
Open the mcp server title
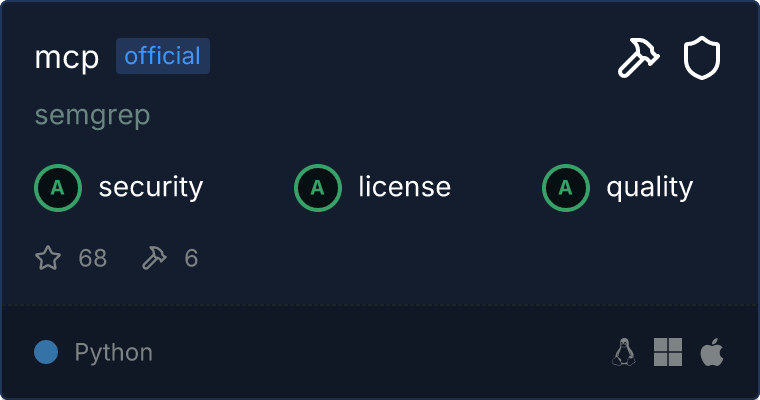pos(67,58)
